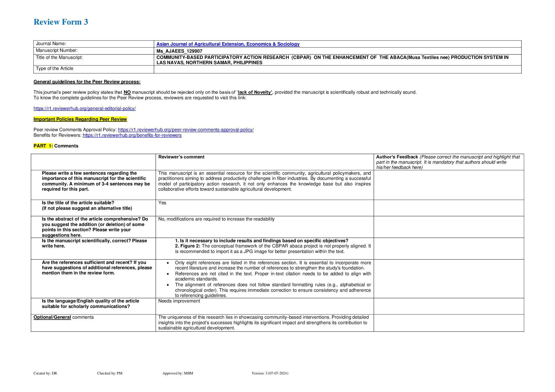
Task: Open the general-editorial-policy link
Action: tap(84, 108)
